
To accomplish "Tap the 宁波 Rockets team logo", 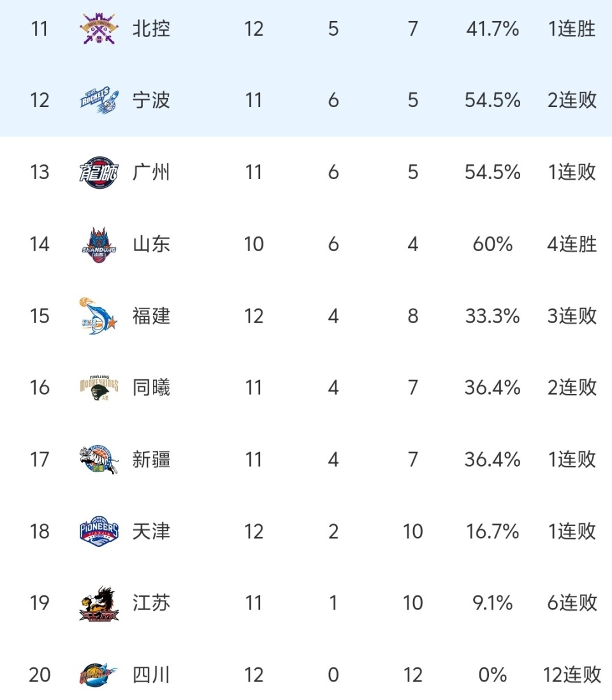I will tap(99, 101).
